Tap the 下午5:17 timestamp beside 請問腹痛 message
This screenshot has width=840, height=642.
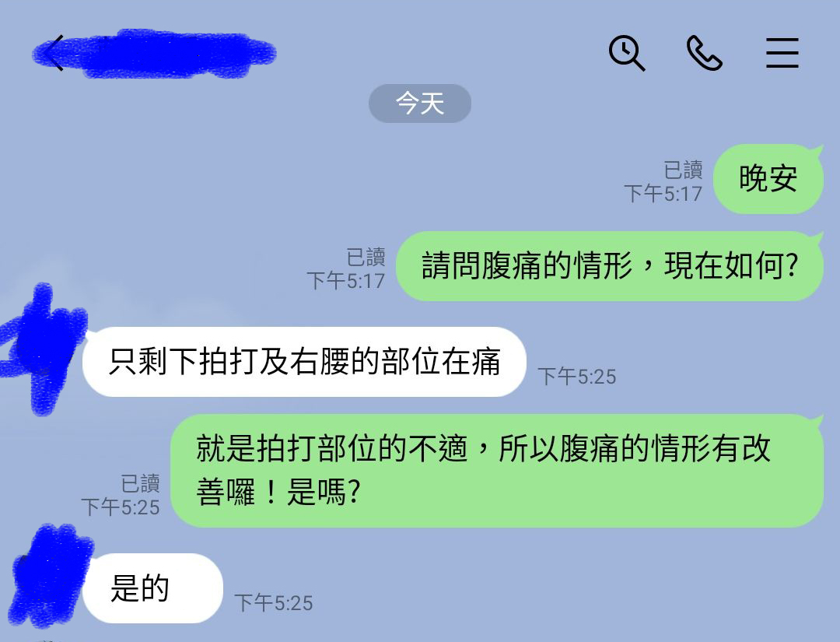click(345, 281)
